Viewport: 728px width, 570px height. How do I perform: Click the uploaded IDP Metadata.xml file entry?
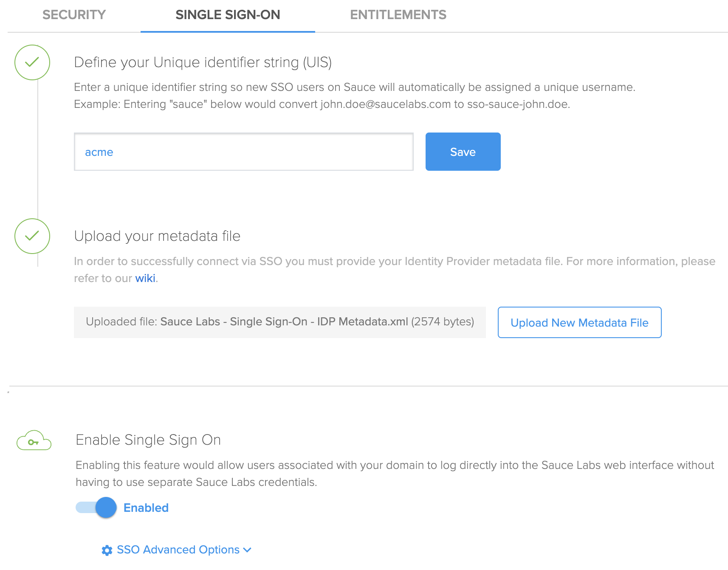(280, 322)
